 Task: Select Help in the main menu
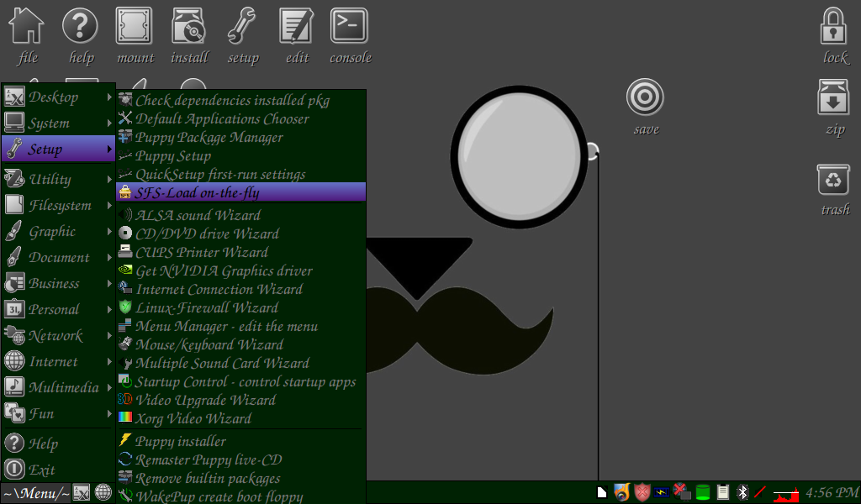click(58, 444)
